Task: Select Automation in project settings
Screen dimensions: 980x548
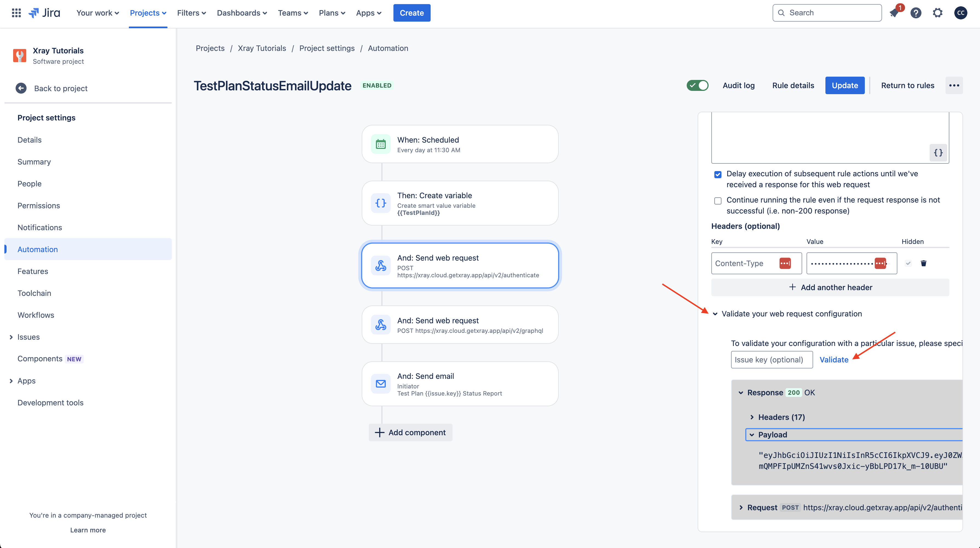Action: pyautogui.click(x=88, y=249)
